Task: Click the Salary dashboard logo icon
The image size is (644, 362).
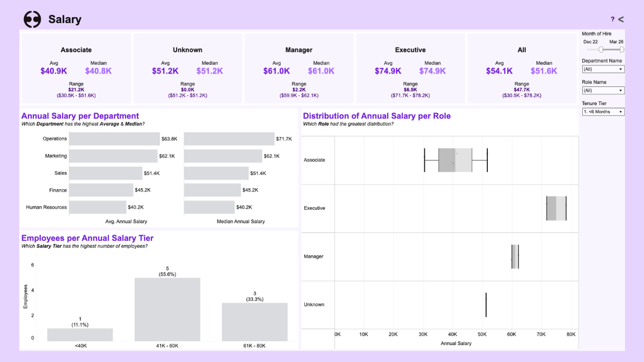Action: [x=31, y=19]
